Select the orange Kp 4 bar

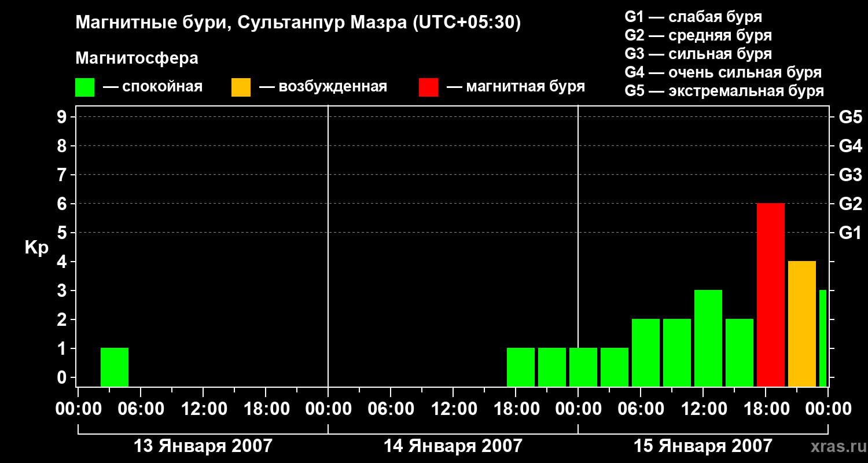click(802, 324)
